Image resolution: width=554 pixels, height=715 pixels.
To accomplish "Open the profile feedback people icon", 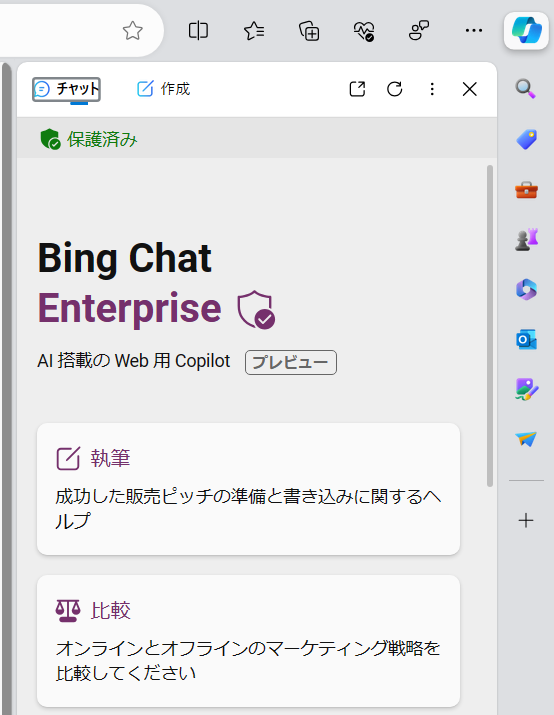I will point(419,31).
